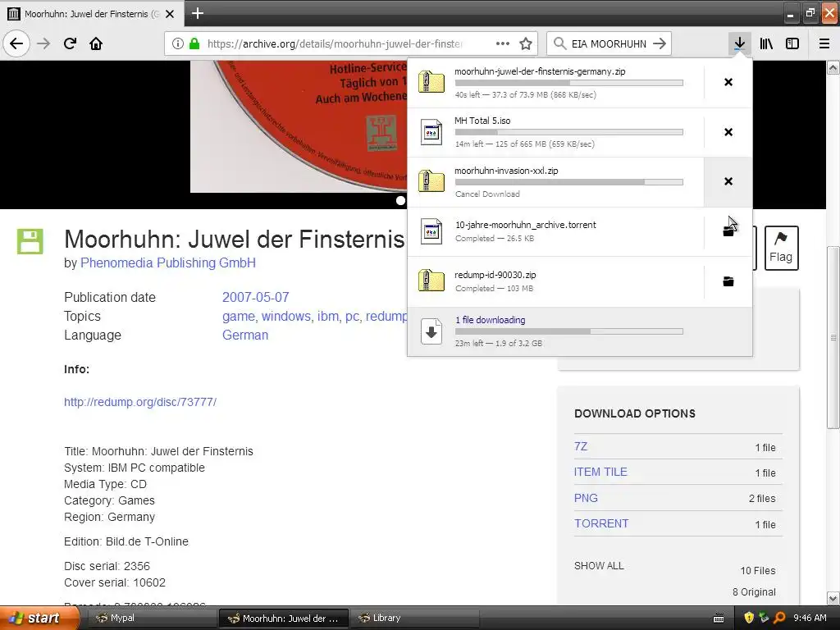Close the Moorhuhn: Juwel der Finsternis tab

coord(170,14)
